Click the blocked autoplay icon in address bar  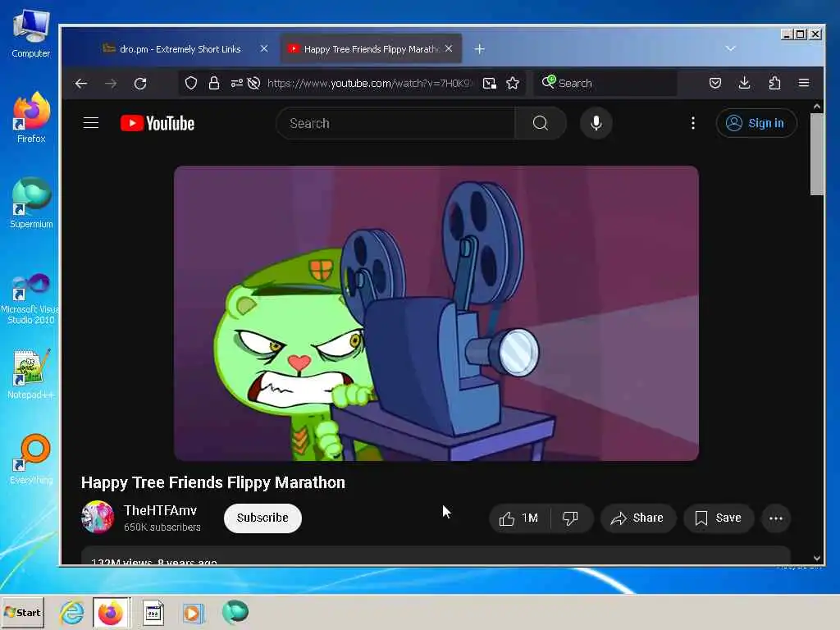coord(254,83)
